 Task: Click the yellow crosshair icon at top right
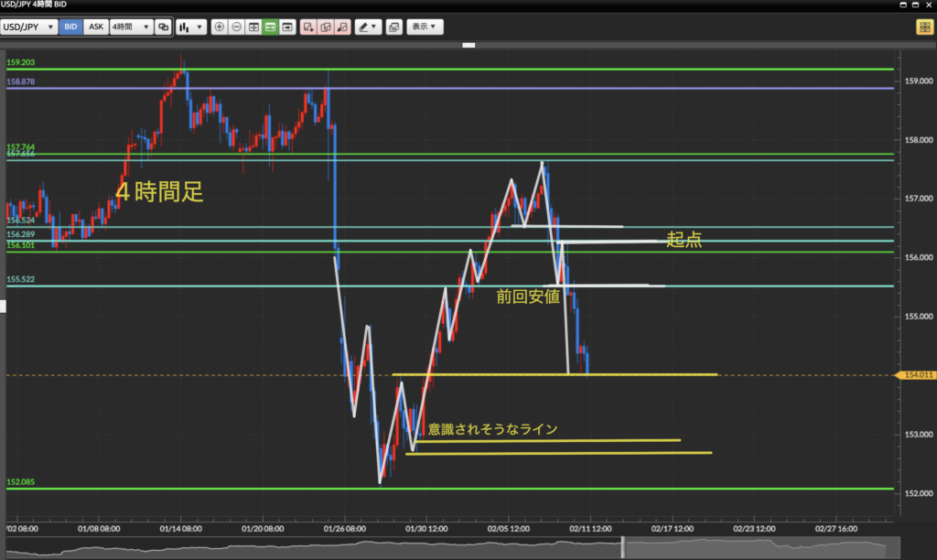923,27
